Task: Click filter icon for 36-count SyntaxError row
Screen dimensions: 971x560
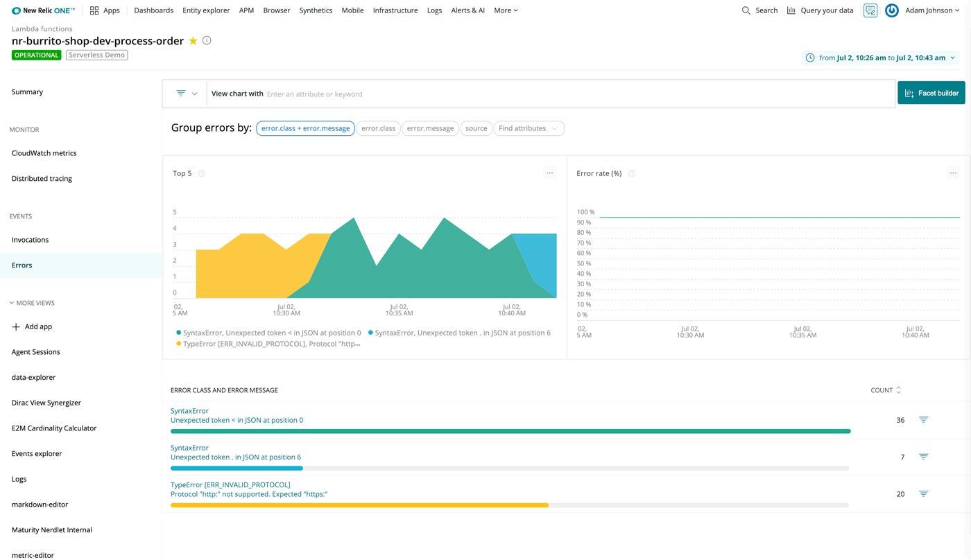Action: 923,420
